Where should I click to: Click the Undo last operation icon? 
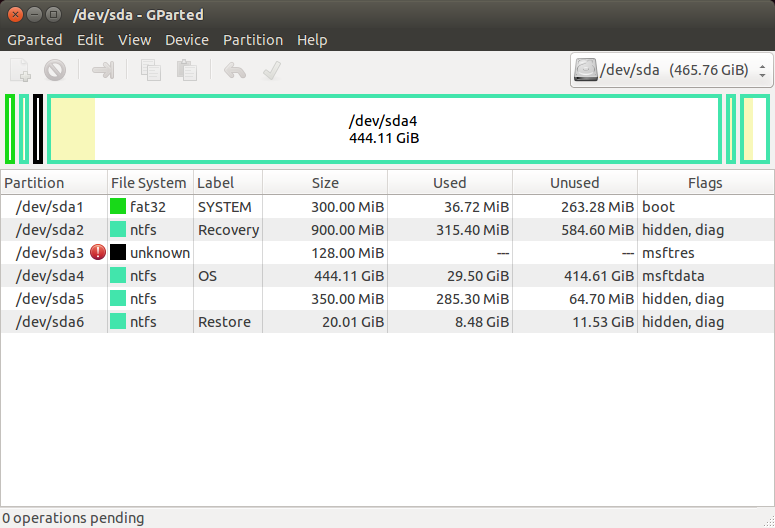tap(235, 70)
